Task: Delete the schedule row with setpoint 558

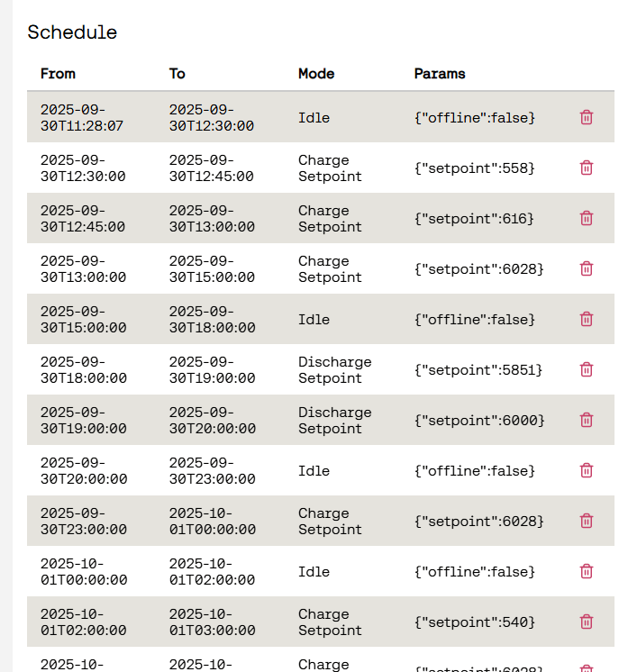Action: pos(587,168)
